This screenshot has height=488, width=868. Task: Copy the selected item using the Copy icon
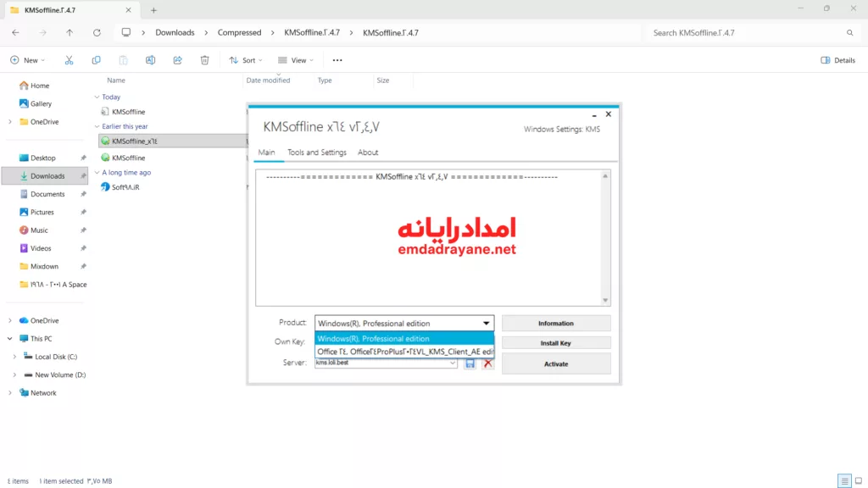(x=96, y=60)
